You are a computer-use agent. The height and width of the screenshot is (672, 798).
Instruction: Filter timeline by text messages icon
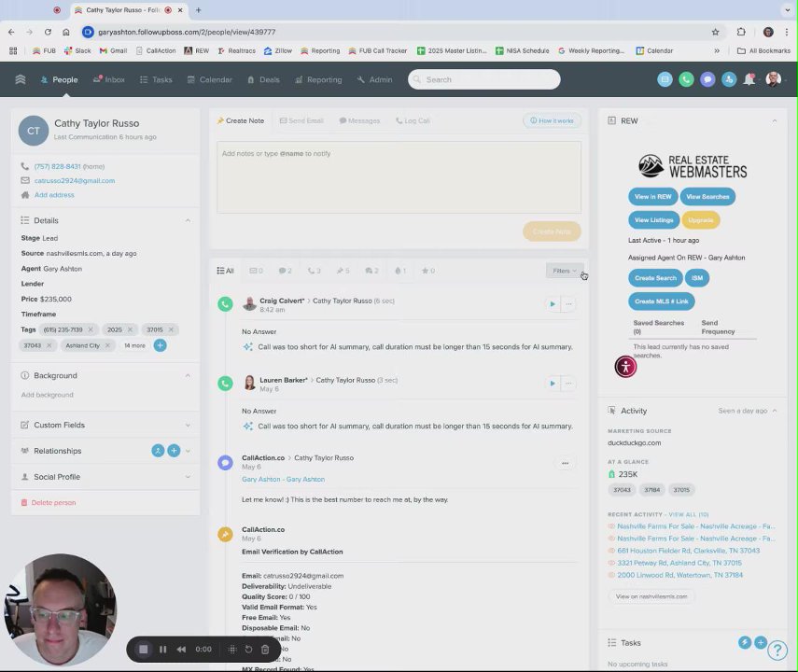(285, 271)
